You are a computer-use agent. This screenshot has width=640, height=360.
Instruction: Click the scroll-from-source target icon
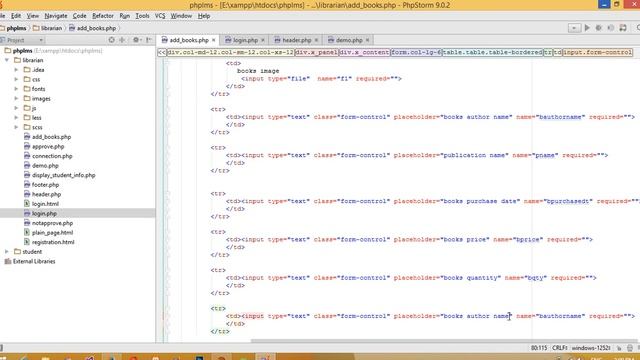point(111,40)
